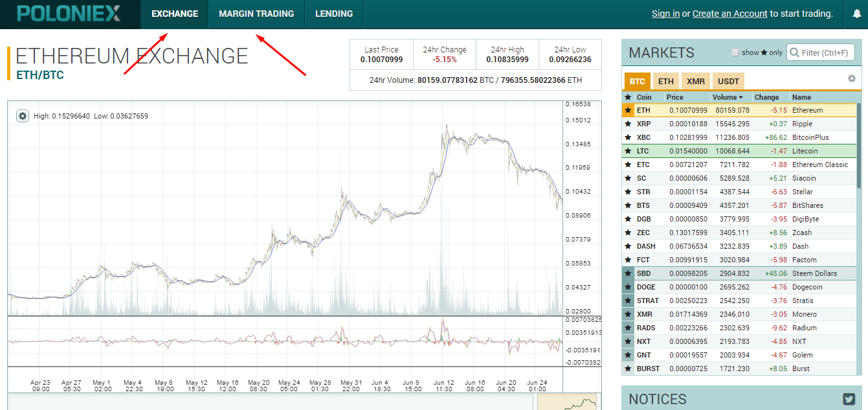The width and height of the screenshot is (868, 410).
Task: Select the Monero market row
Action: pos(739,314)
